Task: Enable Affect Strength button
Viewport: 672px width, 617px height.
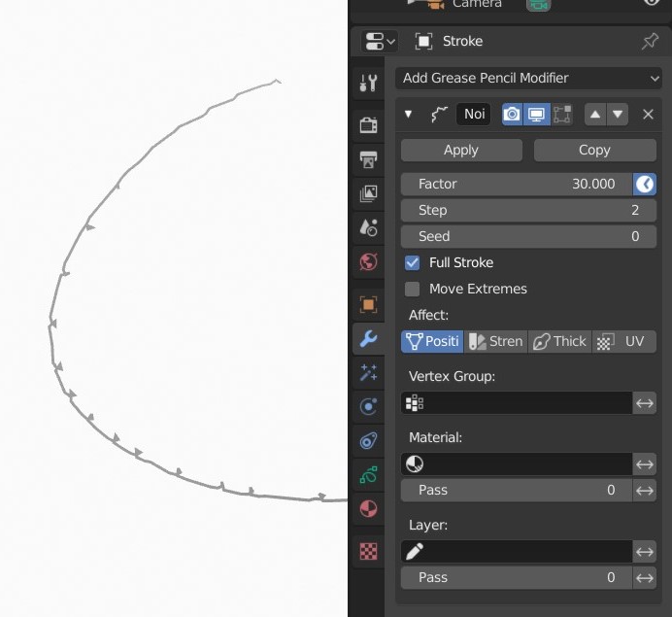Action: tap(496, 341)
